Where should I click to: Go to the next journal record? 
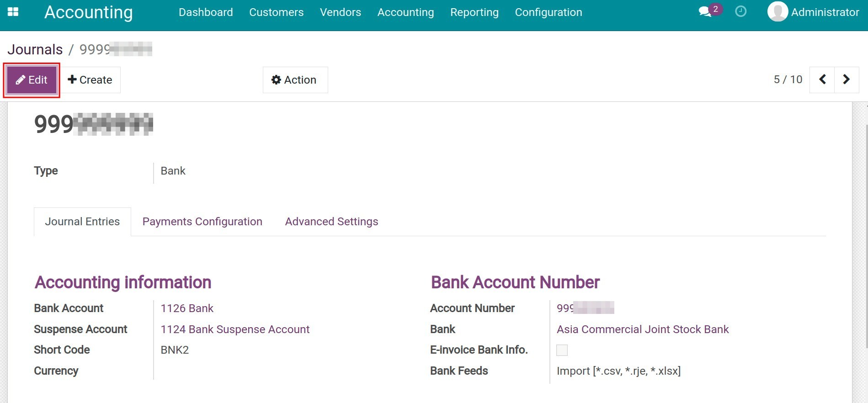click(847, 80)
